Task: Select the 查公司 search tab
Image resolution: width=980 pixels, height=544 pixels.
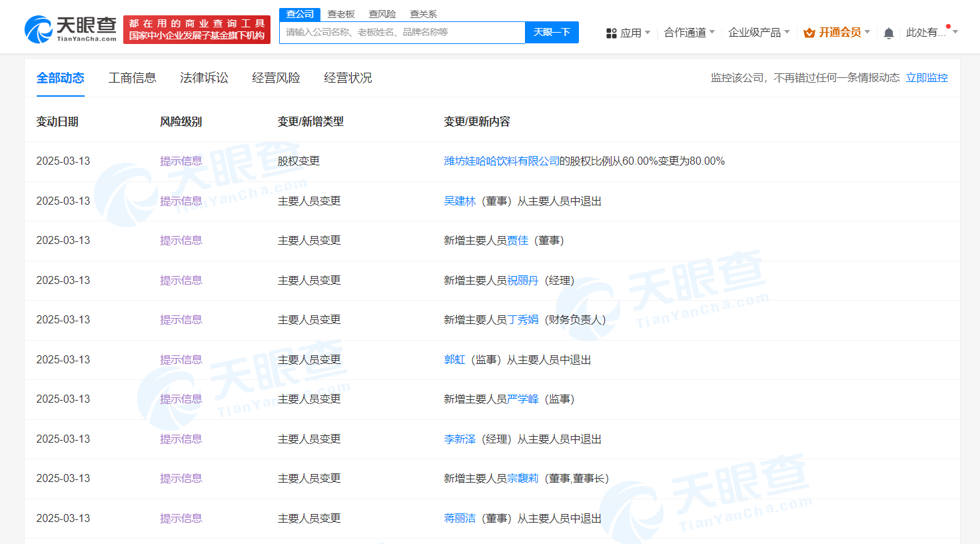Action: click(x=300, y=14)
